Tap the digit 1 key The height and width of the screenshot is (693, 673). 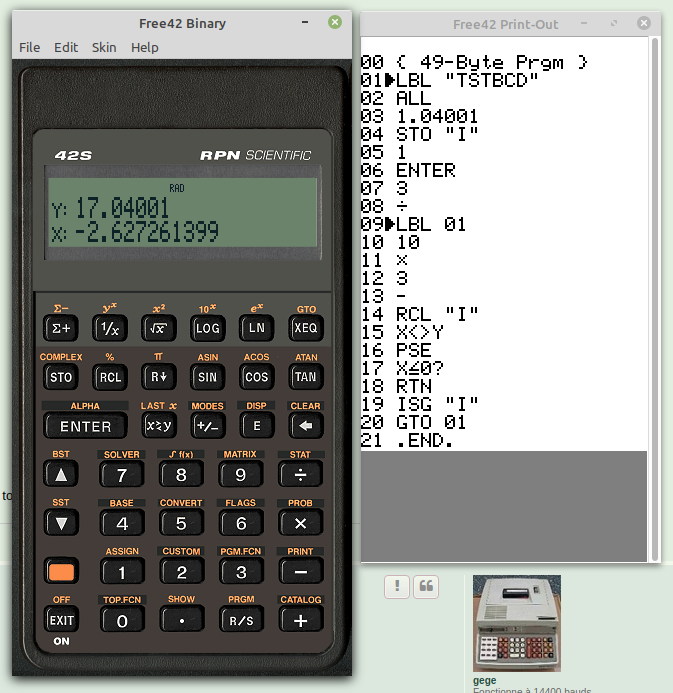[122, 572]
